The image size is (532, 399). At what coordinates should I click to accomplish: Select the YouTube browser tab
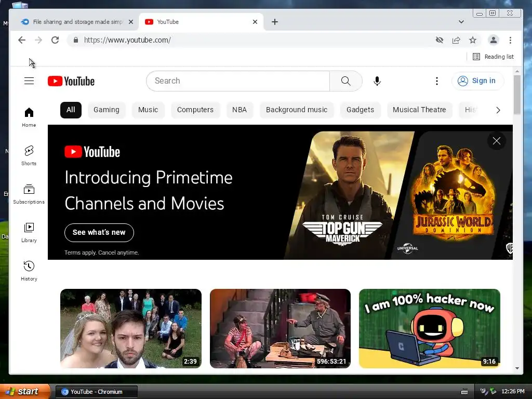pyautogui.click(x=200, y=22)
